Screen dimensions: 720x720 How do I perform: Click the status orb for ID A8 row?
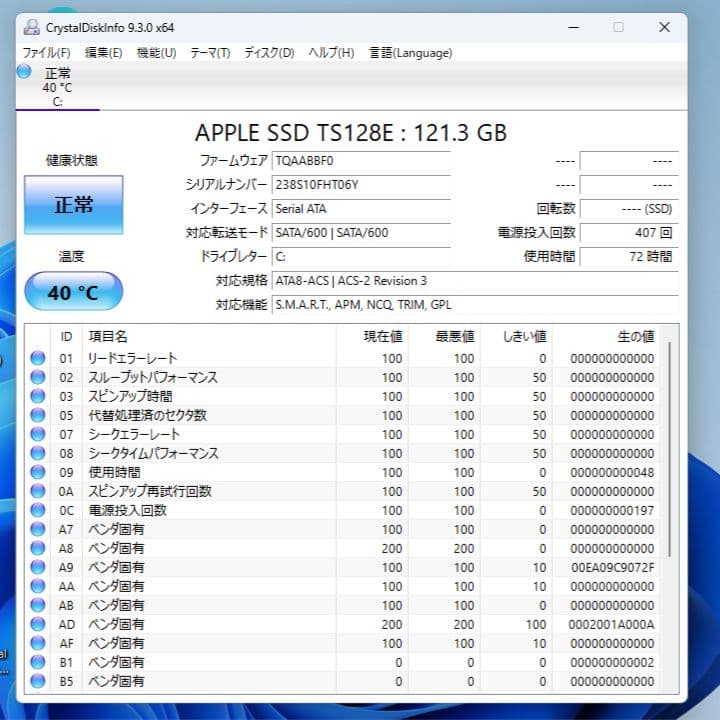pos(38,548)
